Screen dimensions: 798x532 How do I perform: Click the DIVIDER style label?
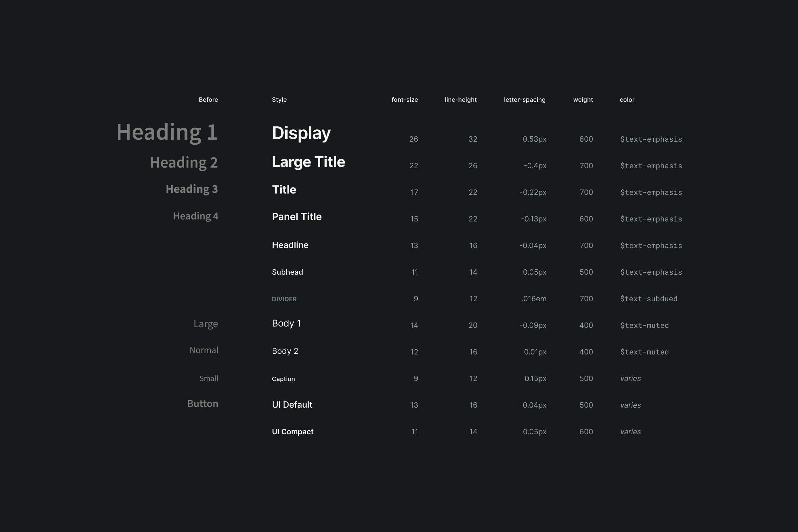click(x=284, y=299)
